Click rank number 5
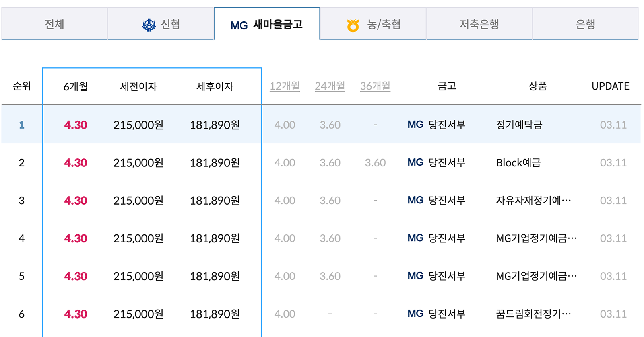The width and height of the screenshot is (644, 337). pos(22,276)
